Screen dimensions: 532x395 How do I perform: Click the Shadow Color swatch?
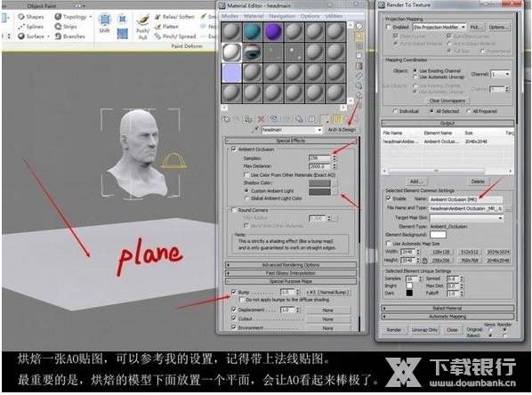click(x=319, y=183)
